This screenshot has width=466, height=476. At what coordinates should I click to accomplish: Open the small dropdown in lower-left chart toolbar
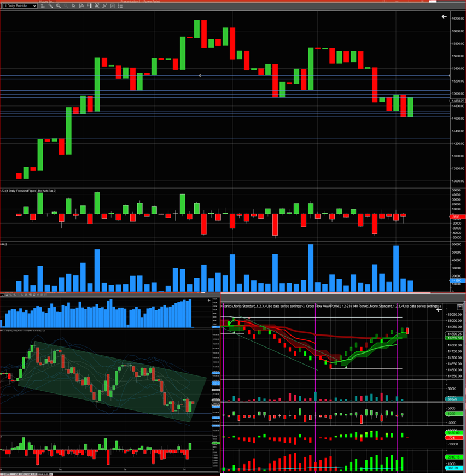click(x=2, y=295)
